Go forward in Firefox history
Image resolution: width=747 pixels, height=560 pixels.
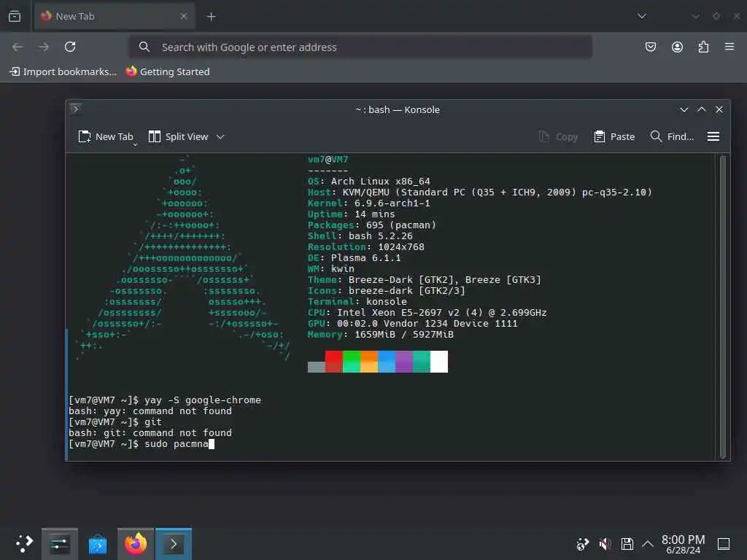point(44,47)
